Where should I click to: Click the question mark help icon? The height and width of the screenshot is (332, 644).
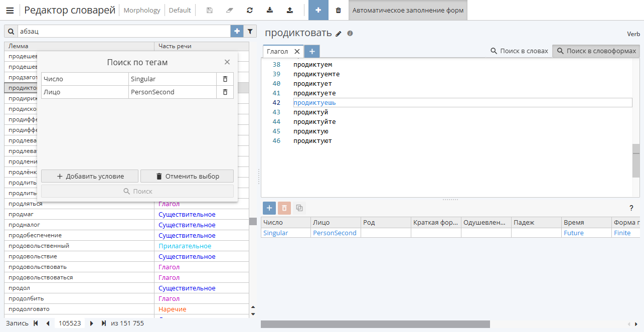[x=631, y=208]
